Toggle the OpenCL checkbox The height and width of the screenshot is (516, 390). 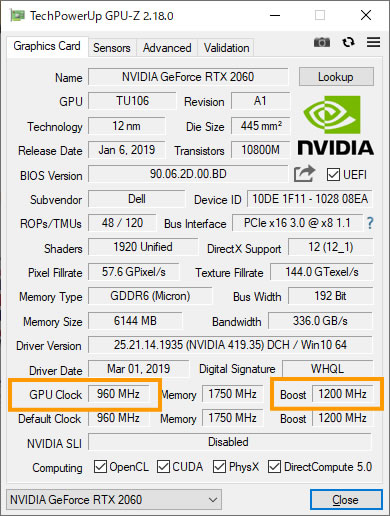(100, 467)
